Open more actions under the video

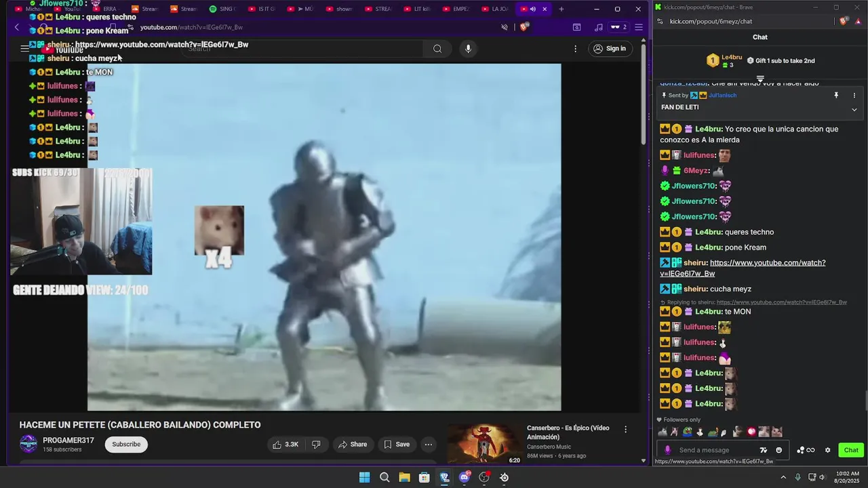428,445
